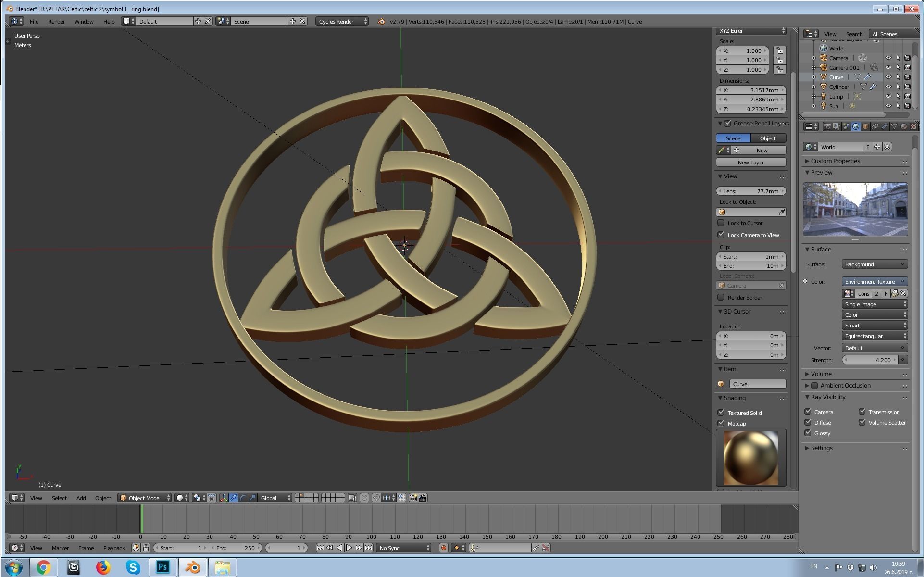Open the Render menu

click(56, 21)
